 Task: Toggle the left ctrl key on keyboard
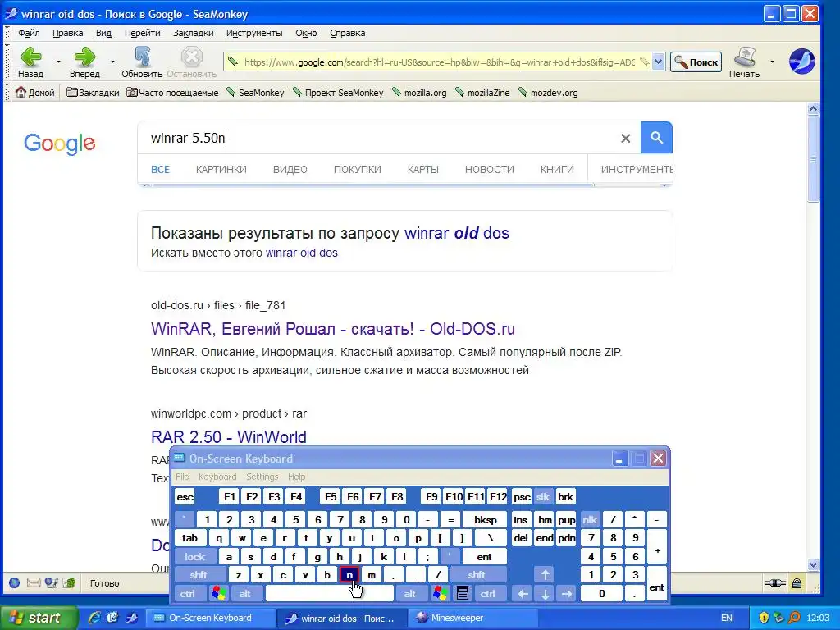(x=188, y=594)
